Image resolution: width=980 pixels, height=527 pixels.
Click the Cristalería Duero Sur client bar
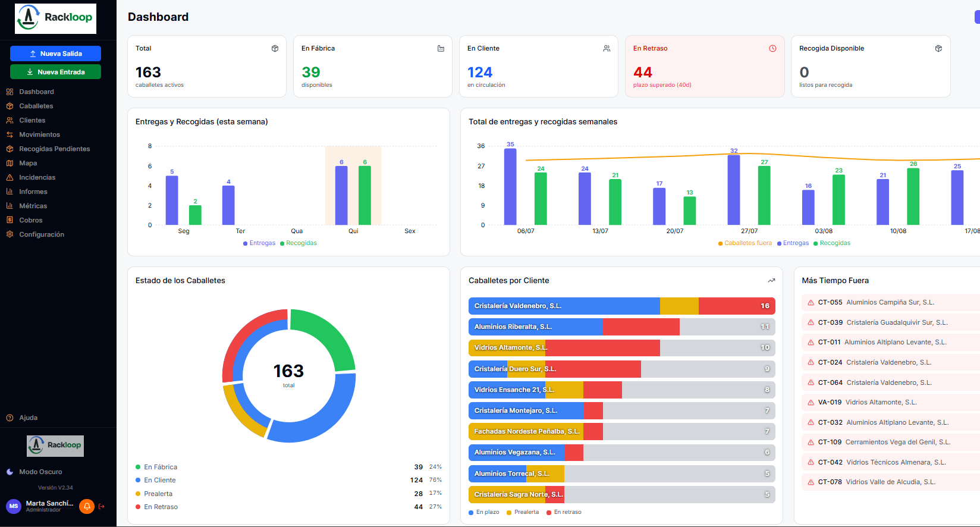tap(622, 369)
